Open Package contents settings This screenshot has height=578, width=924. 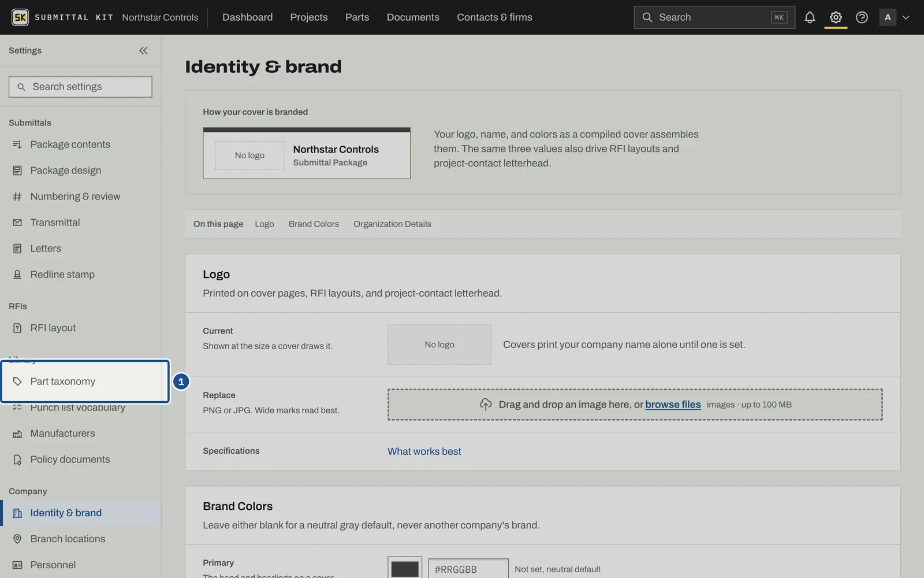[80, 144]
